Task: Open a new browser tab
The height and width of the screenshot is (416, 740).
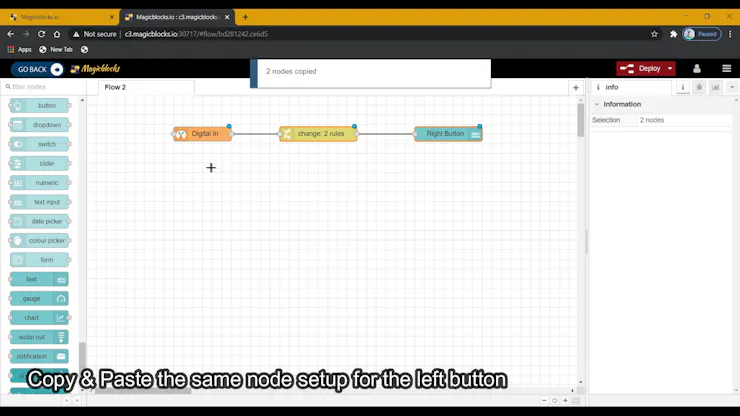Action: (x=245, y=17)
